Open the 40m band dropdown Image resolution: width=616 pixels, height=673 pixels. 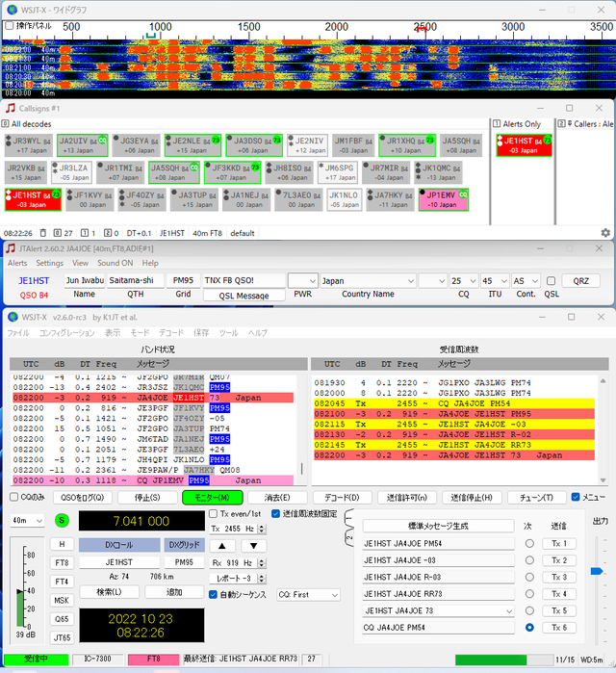(x=27, y=520)
